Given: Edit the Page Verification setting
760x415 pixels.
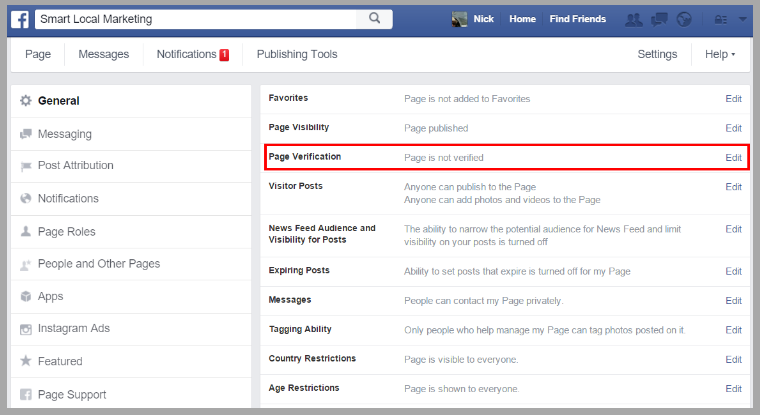Looking at the screenshot, I should tap(733, 158).
